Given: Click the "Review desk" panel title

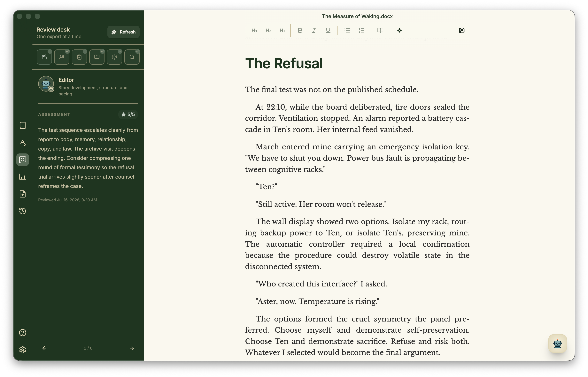Looking at the screenshot, I should coord(53,30).
